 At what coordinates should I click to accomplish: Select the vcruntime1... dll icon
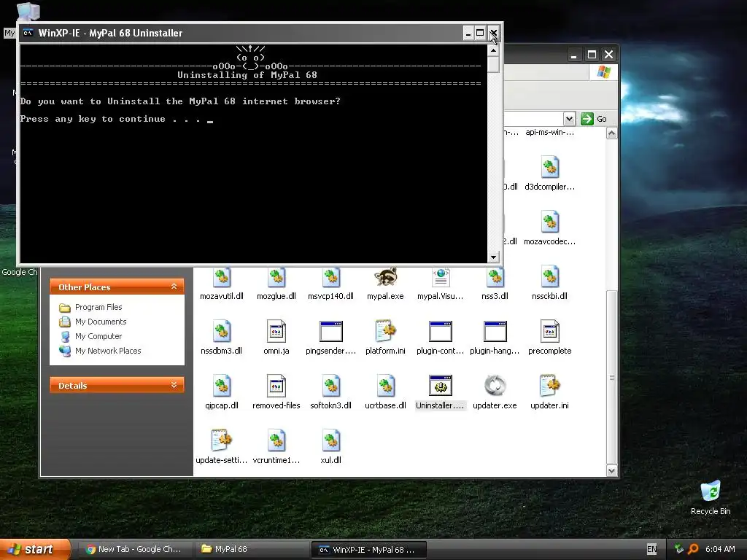click(x=276, y=440)
